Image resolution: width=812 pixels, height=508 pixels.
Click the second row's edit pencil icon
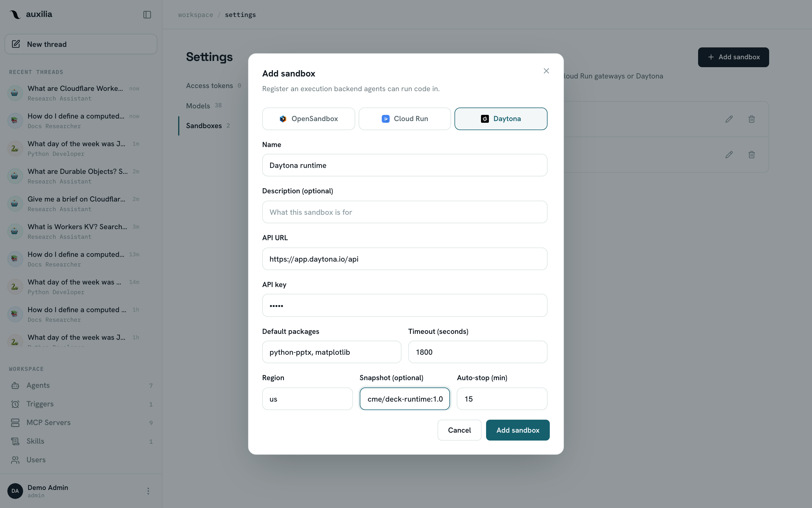point(729,155)
